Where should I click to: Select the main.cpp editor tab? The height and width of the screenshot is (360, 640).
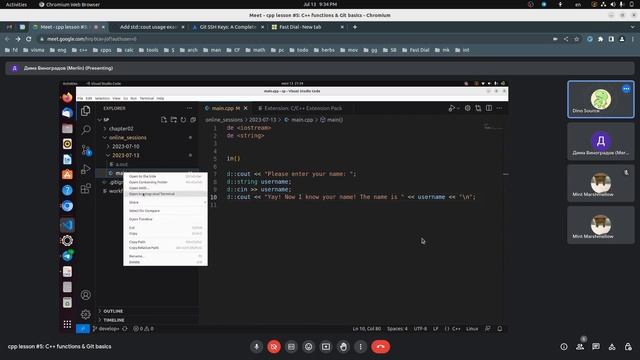point(226,108)
